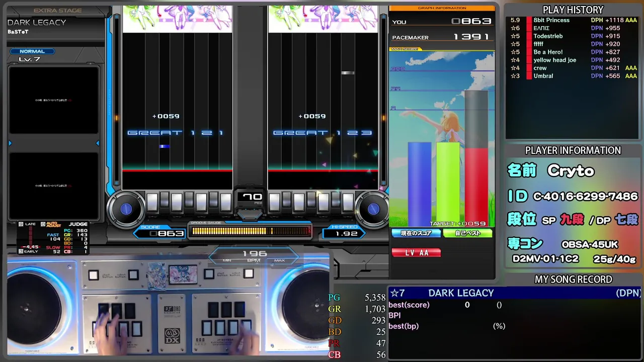Click the ID C-4016-6299-7486
This screenshot has height=362, width=644.
point(585,197)
